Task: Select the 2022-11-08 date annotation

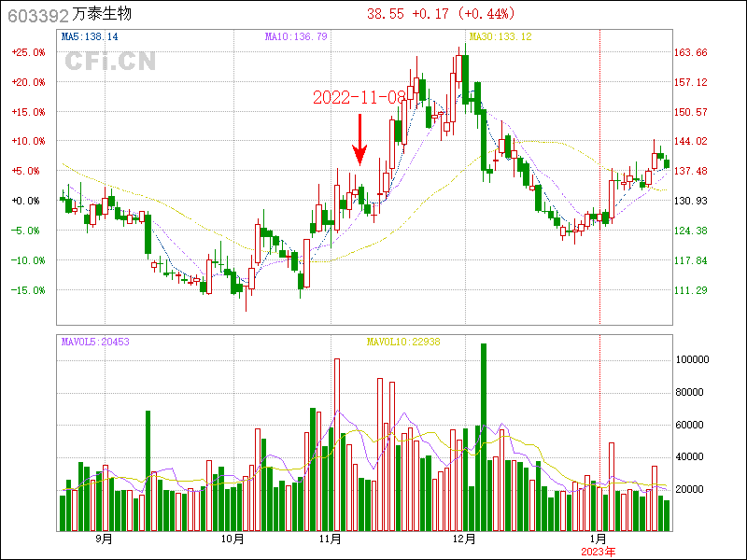Action: pyautogui.click(x=359, y=97)
